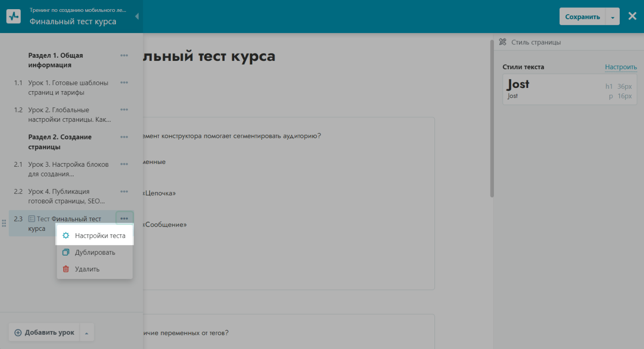This screenshot has height=349, width=644.
Task: Open the three-dot menu for Урок 1
Action: [124, 83]
